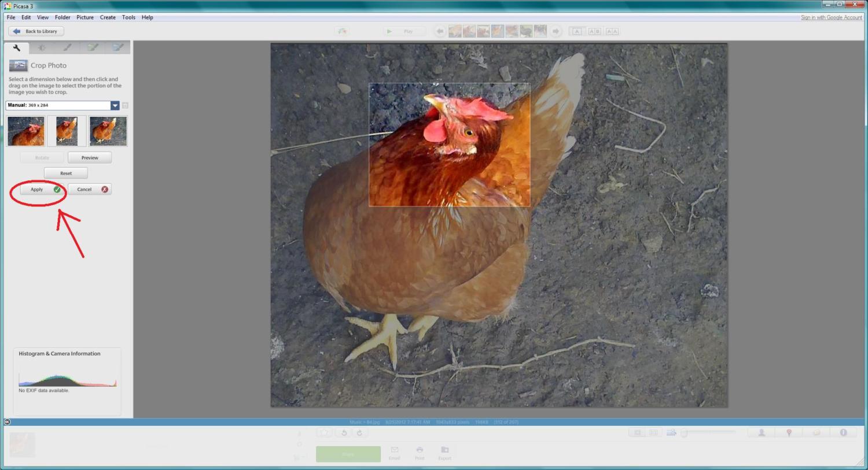Click the next photo arrow icon
The height and width of the screenshot is (470, 868).
556,31
